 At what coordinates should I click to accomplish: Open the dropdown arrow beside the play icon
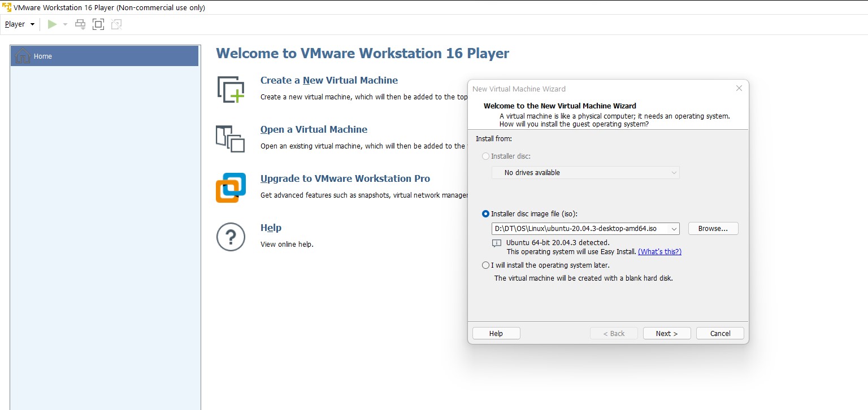(x=65, y=24)
